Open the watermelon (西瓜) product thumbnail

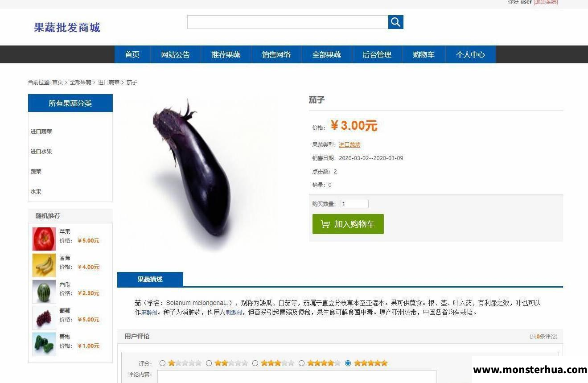tap(44, 292)
